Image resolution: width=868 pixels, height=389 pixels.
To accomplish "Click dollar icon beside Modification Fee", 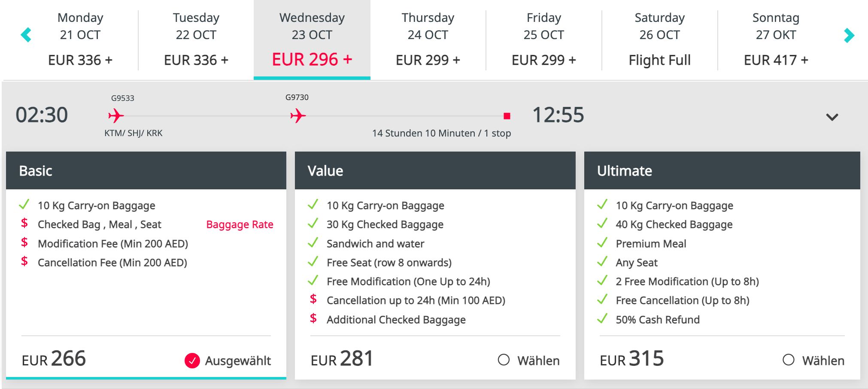I will [x=24, y=243].
